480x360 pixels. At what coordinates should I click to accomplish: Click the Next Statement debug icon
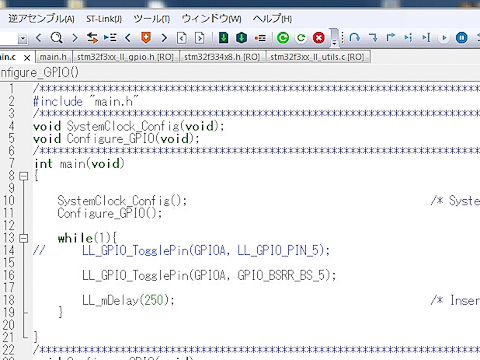(x=408, y=38)
